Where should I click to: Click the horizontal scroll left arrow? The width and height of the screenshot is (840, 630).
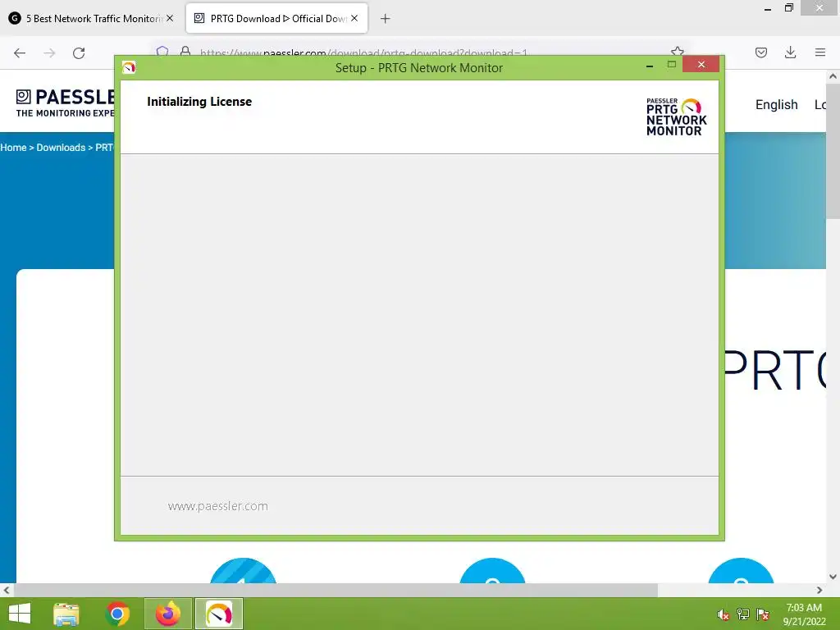tap(6, 590)
